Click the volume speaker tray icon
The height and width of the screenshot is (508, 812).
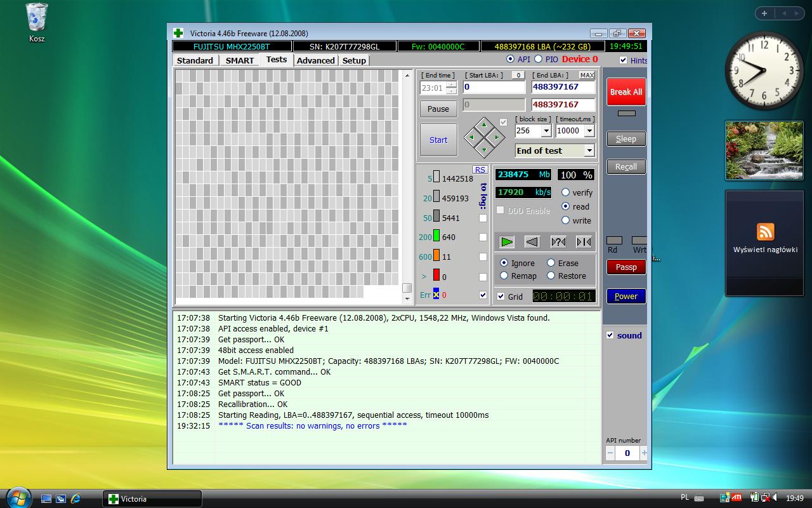click(x=775, y=498)
